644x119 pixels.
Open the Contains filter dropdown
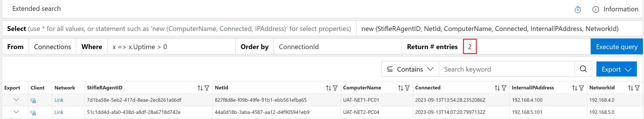click(x=410, y=69)
